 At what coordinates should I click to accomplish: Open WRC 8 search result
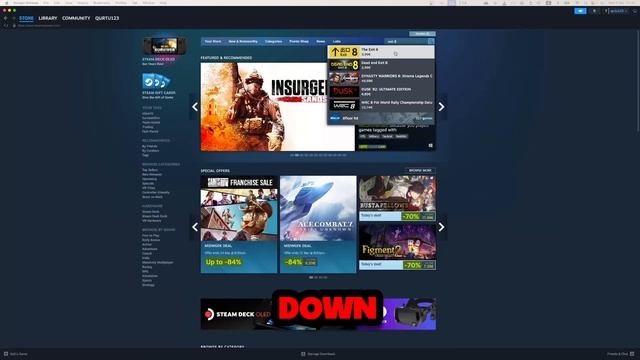pos(381,105)
